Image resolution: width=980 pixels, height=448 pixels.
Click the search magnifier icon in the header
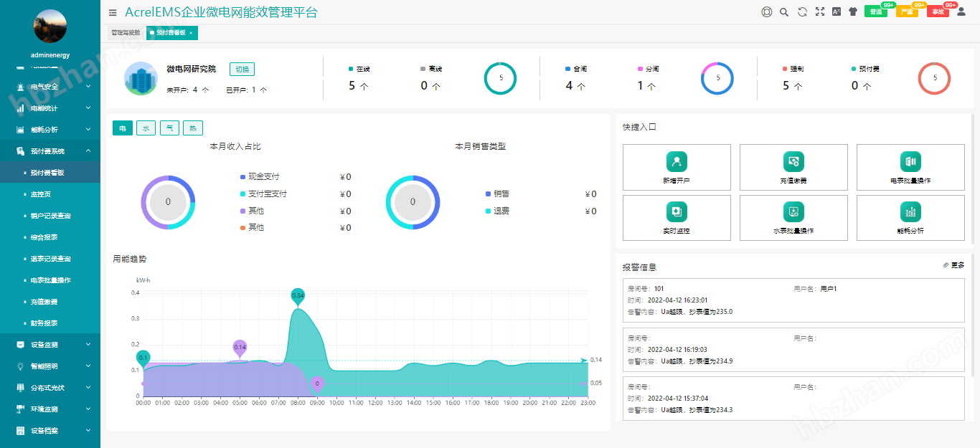[x=783, y=12]
